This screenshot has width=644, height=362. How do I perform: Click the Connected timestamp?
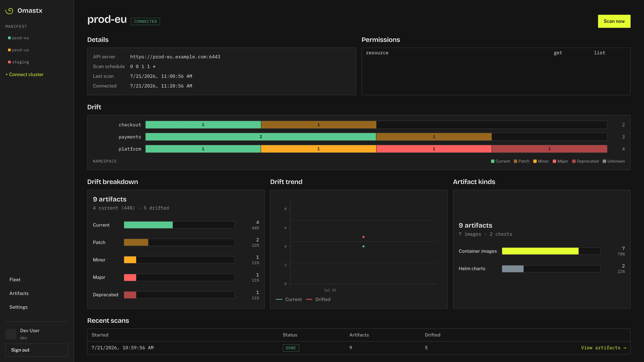click(x=161, y=86)
